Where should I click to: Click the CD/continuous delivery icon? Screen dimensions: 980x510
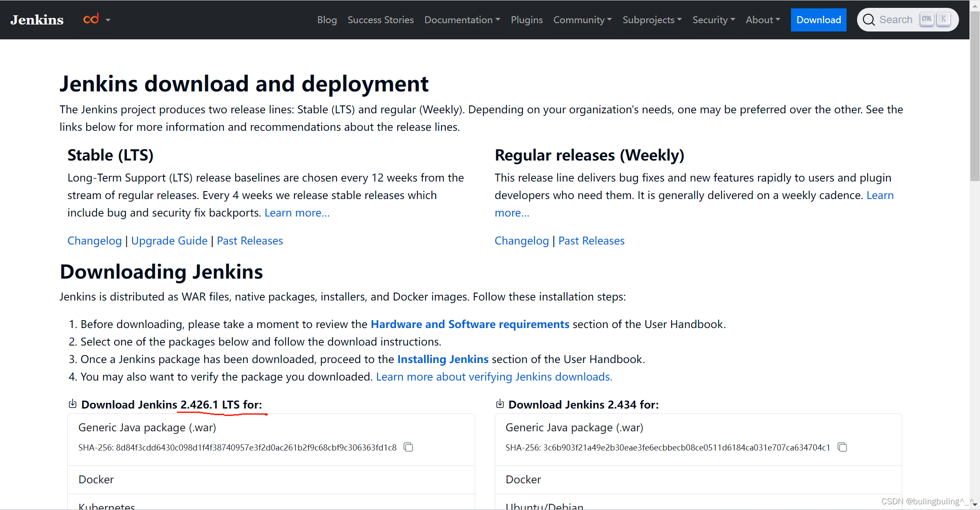(90, 19)
